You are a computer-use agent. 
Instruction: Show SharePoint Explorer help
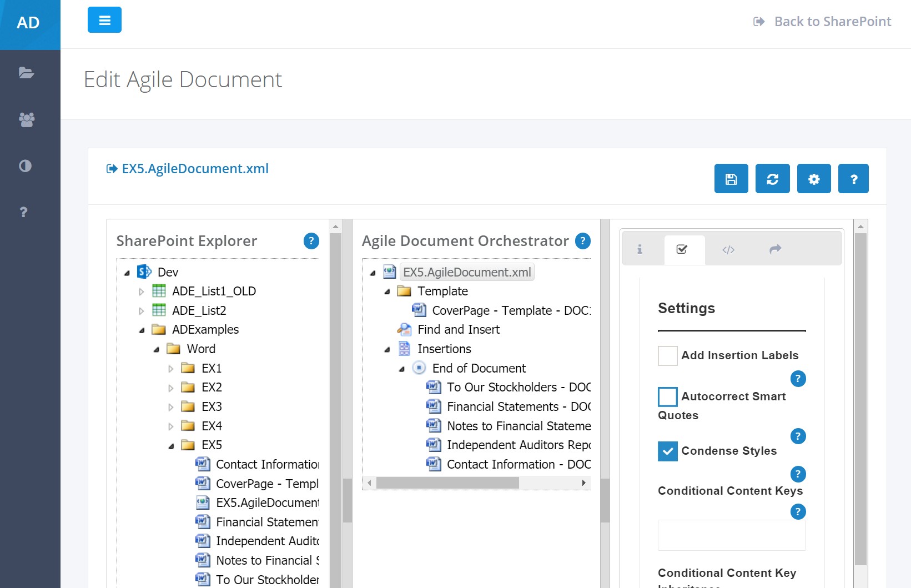tap(311, 241)
